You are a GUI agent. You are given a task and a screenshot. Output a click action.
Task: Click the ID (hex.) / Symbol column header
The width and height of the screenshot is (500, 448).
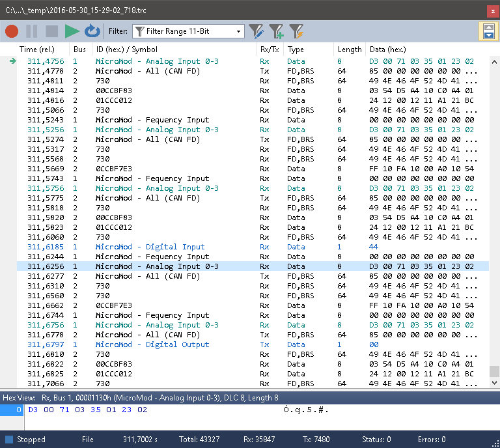pyautogui.click(x=126, y=49)
